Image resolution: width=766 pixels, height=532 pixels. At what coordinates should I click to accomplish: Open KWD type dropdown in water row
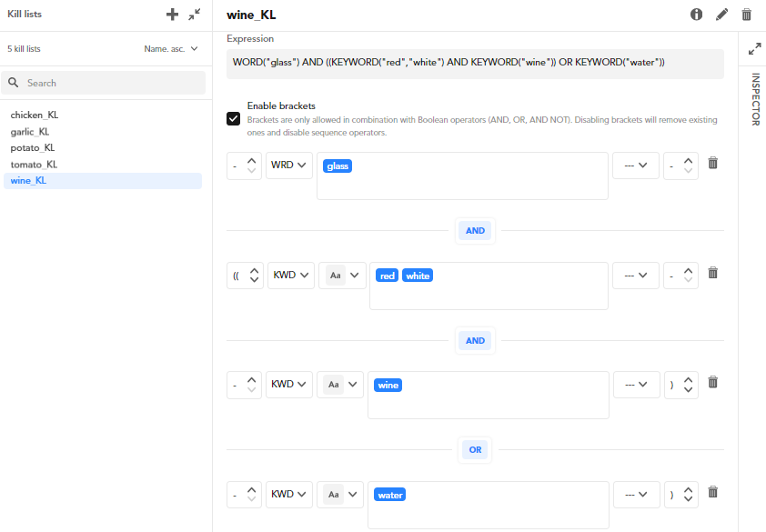click(x=288, y=495)
